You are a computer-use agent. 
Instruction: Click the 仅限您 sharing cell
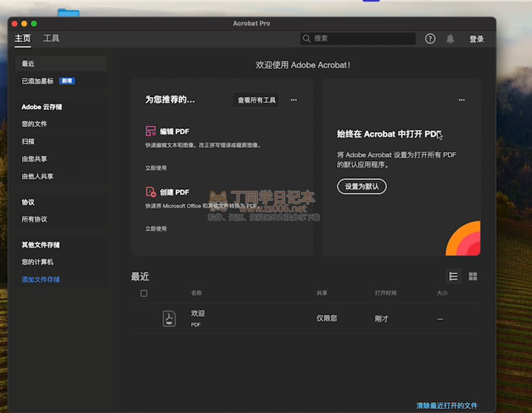click(x=327, y=318)
